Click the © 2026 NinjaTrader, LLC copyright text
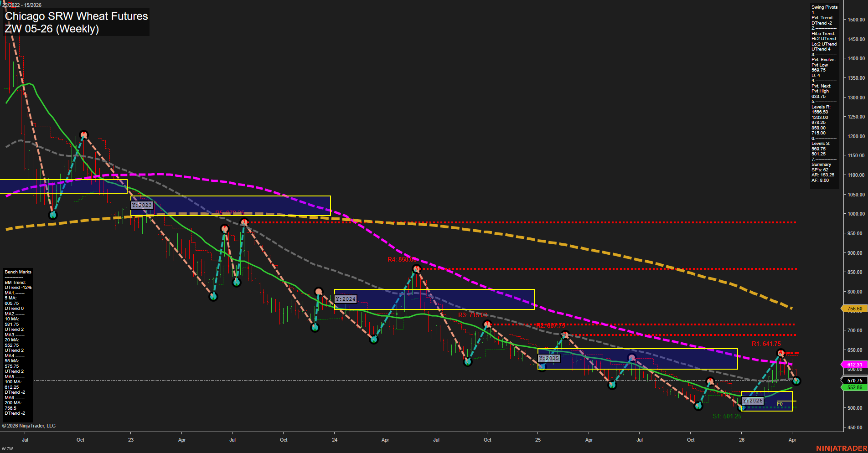This screenshot has height=453, width=868. pyautogui.click(x=29, y=425)
